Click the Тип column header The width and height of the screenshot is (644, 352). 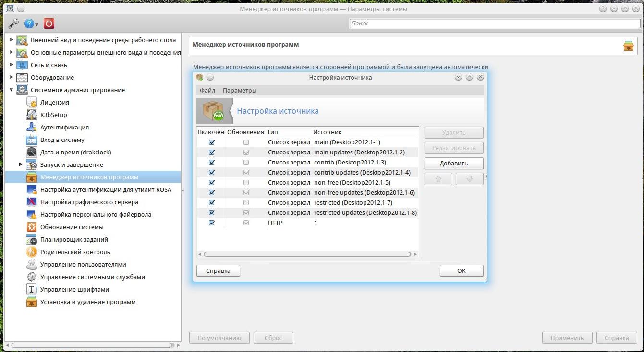click(x=289, y=132)
